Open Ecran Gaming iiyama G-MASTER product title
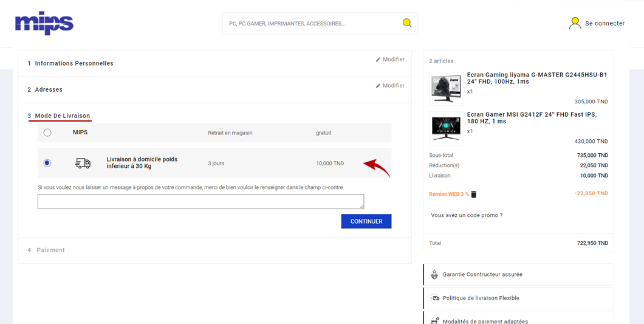644x324 pixels. point(537,78)
